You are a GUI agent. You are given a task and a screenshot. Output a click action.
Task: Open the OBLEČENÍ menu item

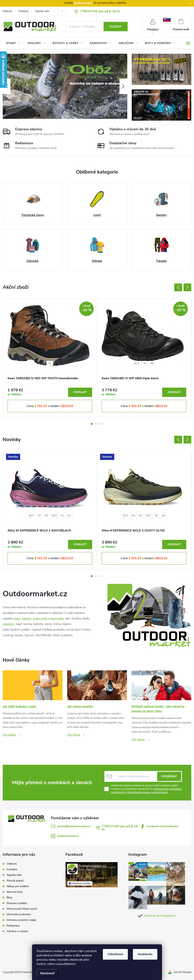point(128,43)
